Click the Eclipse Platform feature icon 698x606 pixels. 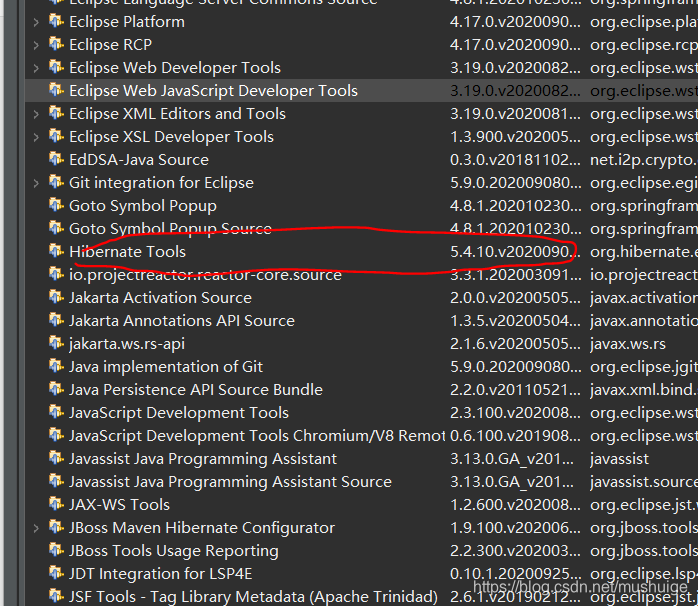[56, 20]
